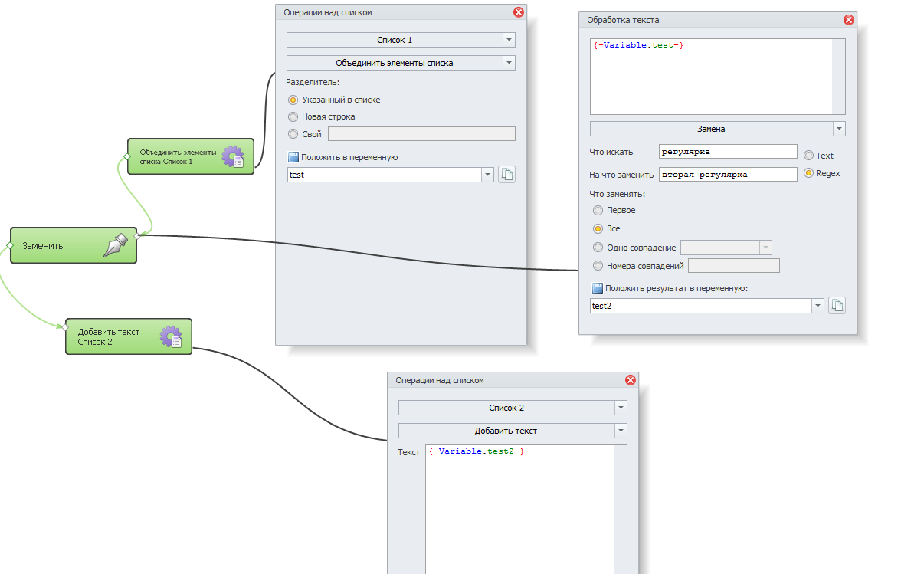Select Указанный в списке radio option
Screen dimensions: 924x574
point(293,100)
